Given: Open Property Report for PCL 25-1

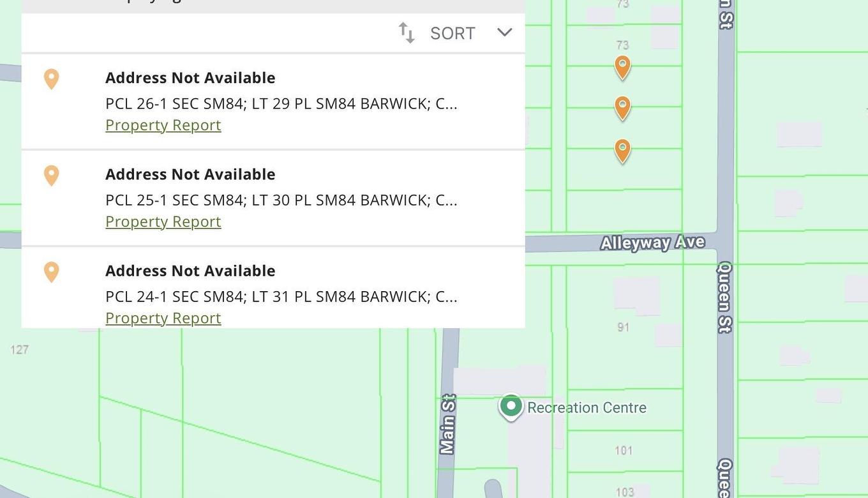Looking at the screenshot, I should (x=163, y=222).
